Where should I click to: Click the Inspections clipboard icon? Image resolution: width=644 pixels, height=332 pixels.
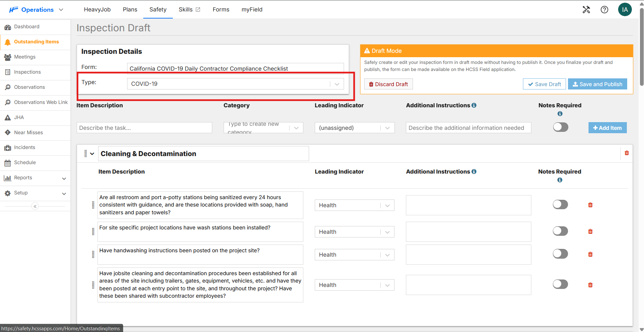[x=7, y=72]
